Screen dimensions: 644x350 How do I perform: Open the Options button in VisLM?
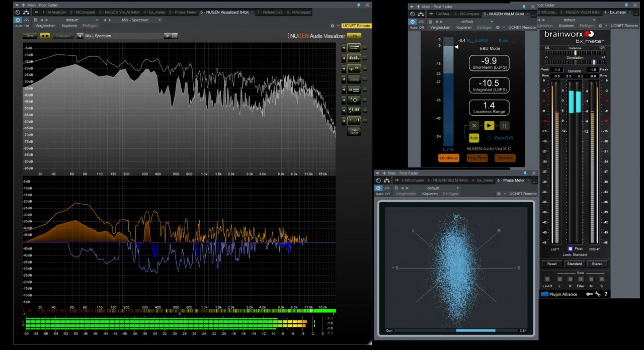[x=505, y=158]
